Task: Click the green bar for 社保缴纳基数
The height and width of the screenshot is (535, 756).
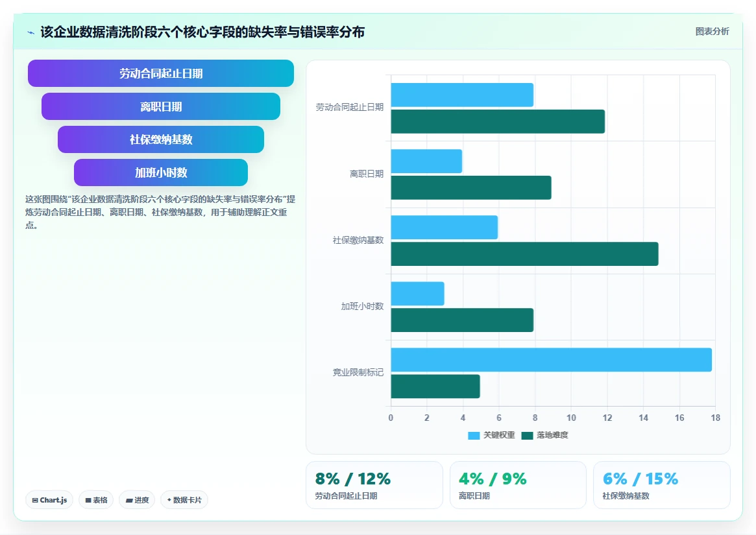Action: pyautogui.click(x=524, y=254)
